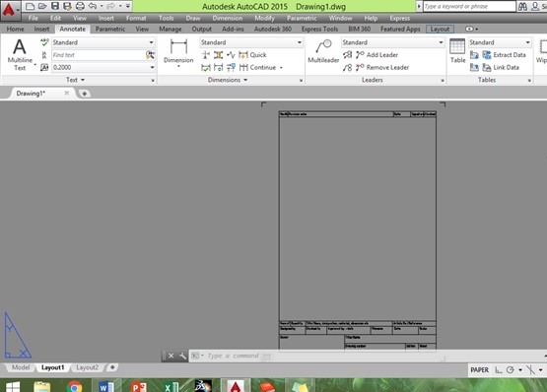Open the Express menu

(x=400, y=18)
